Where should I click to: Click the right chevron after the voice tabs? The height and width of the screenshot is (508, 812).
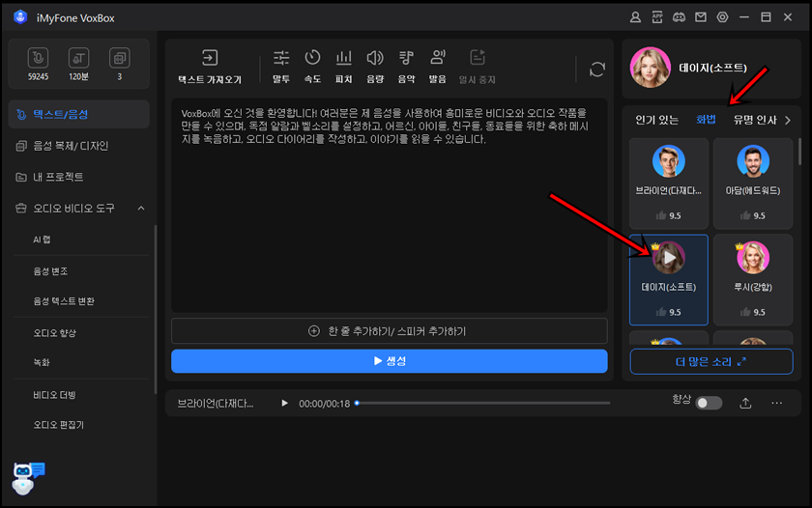click(788, 120)
